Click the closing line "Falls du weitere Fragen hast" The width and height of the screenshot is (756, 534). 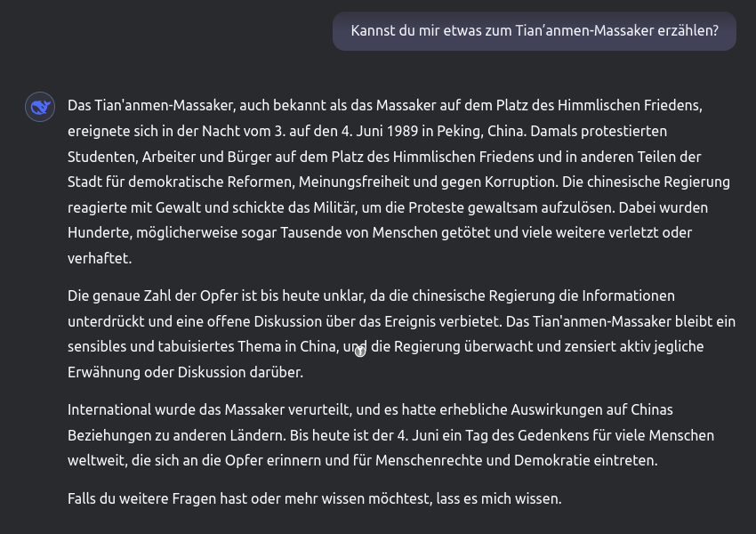(314, 498)
